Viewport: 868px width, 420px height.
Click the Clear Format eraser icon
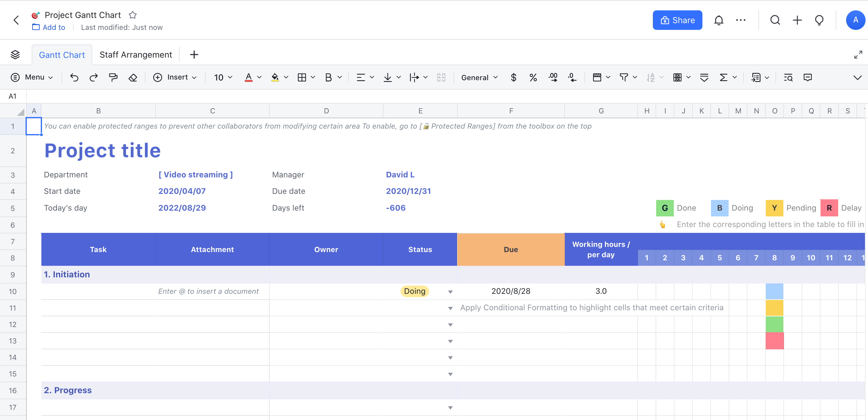point(133,77)
